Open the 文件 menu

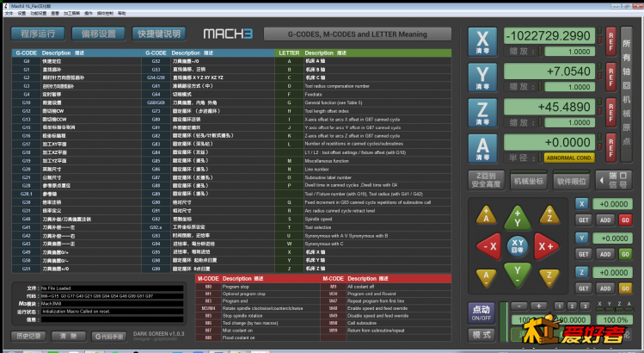[9, 14]
